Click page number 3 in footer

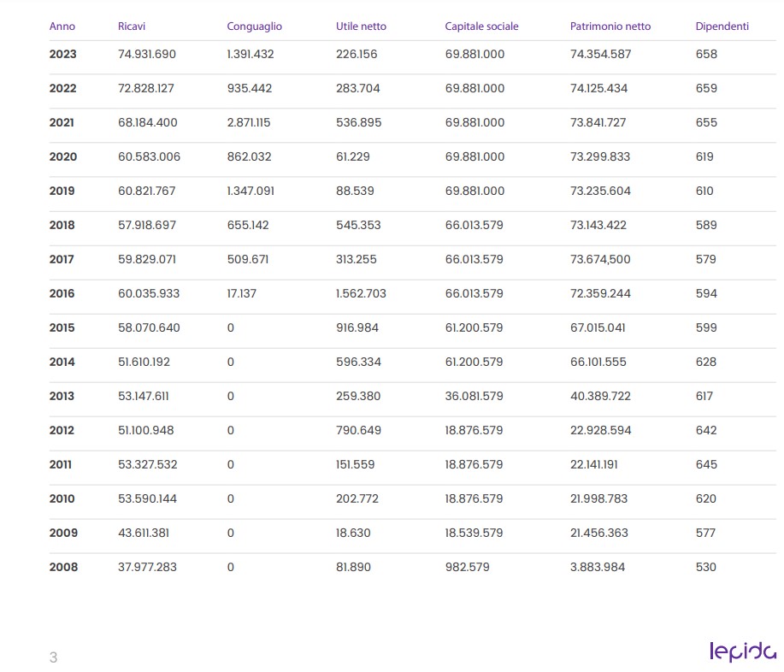point(54,657)
